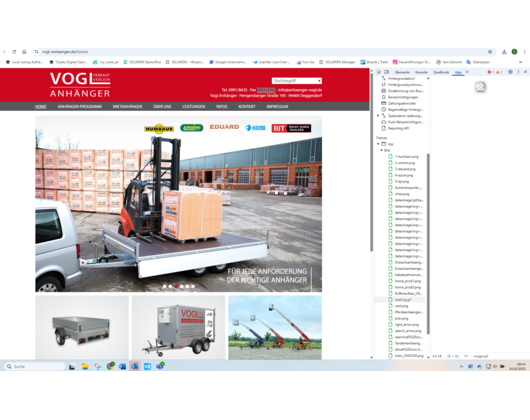This screenshot has width=530, height=420.
Task: Open the lift platform trailers thumbnail
Action: (x=275, y=327)
